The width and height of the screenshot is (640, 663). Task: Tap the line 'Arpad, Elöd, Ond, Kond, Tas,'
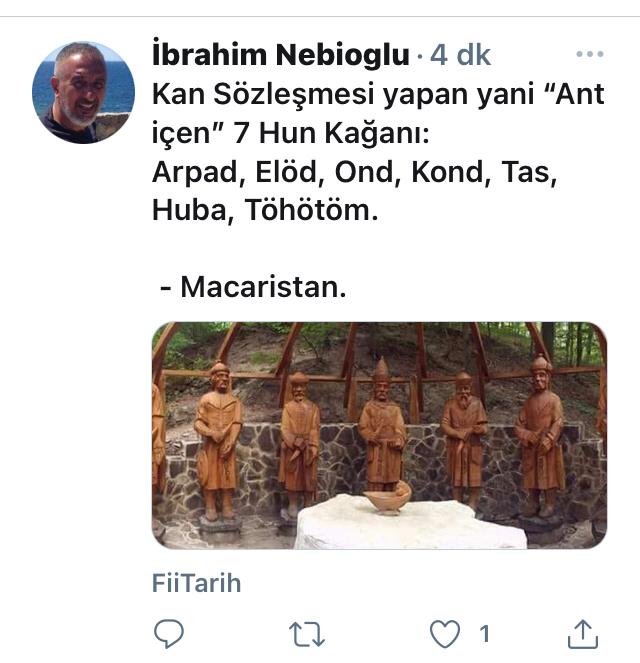tap(354, 172)
